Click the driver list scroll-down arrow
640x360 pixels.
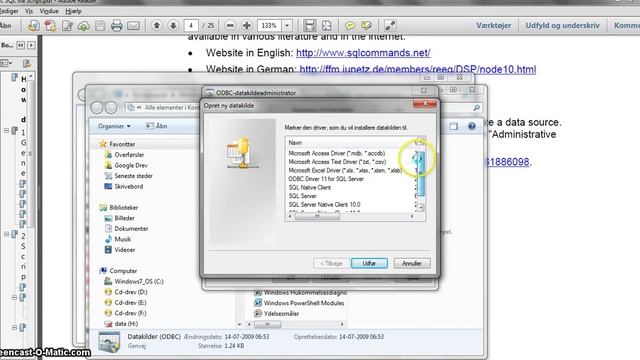tap(420, 208)
